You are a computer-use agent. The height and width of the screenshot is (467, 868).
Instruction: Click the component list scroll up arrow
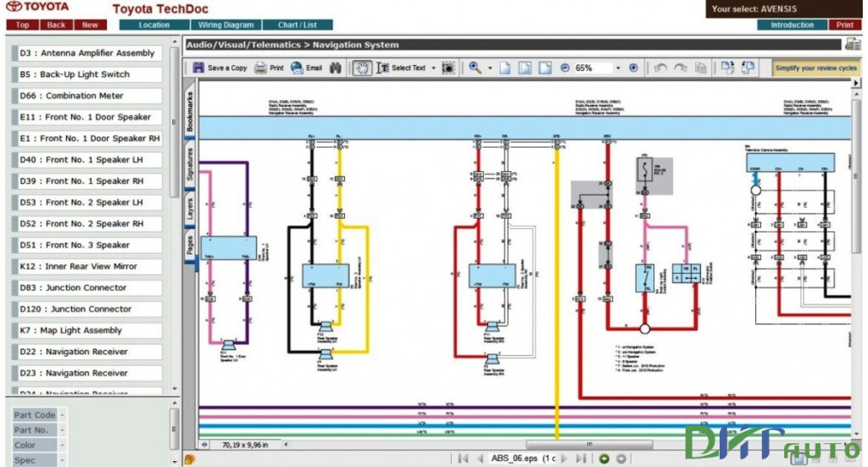point(175,42)
